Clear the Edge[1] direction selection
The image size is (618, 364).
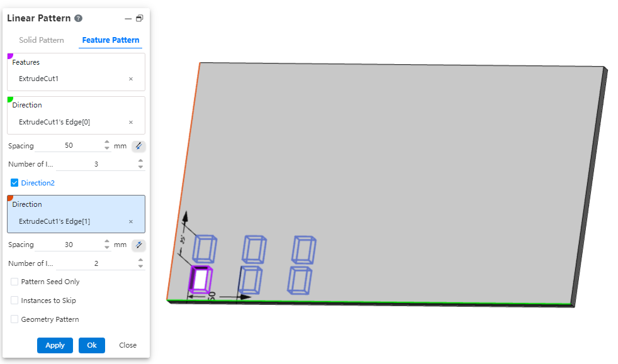point(131,221)
